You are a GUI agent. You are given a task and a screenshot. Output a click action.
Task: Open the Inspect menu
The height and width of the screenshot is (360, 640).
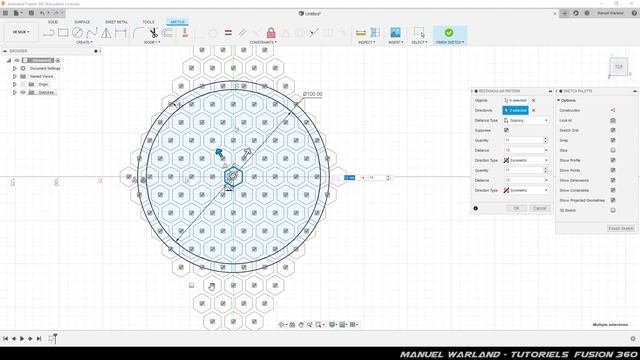pos(367,42)
